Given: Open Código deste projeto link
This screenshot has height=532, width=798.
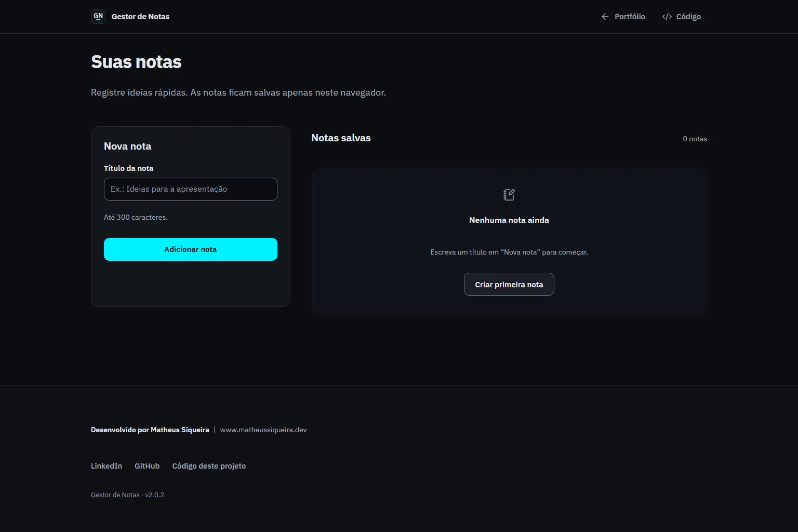Looking at the screenshot, I should (x=209, y=466).
